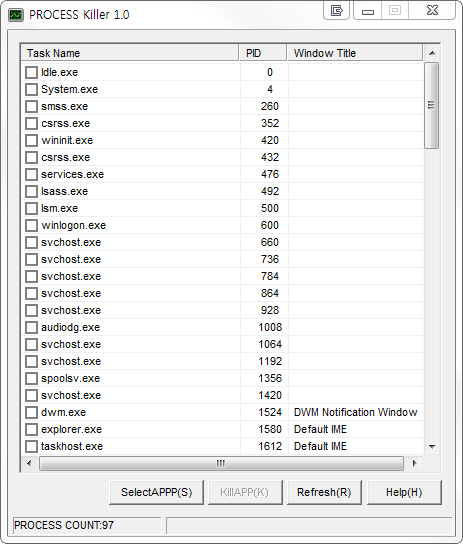463x544 pixels.
Task: Click the PROCESS Killer app icon in title bar
Action: pos(16,15)
